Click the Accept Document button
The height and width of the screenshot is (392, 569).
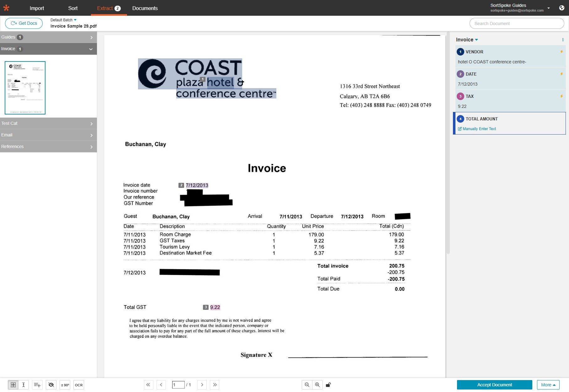tap(494, 385)
